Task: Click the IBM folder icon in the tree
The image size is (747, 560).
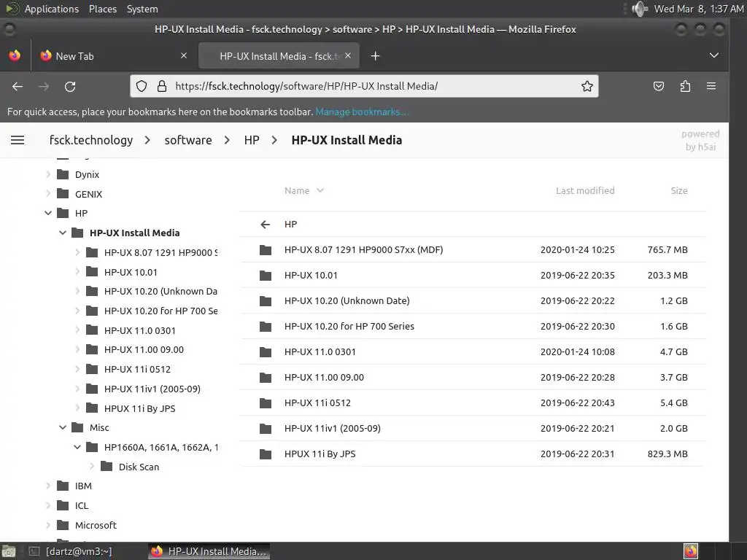Action: pyautogui.click(x=63, y=486)
